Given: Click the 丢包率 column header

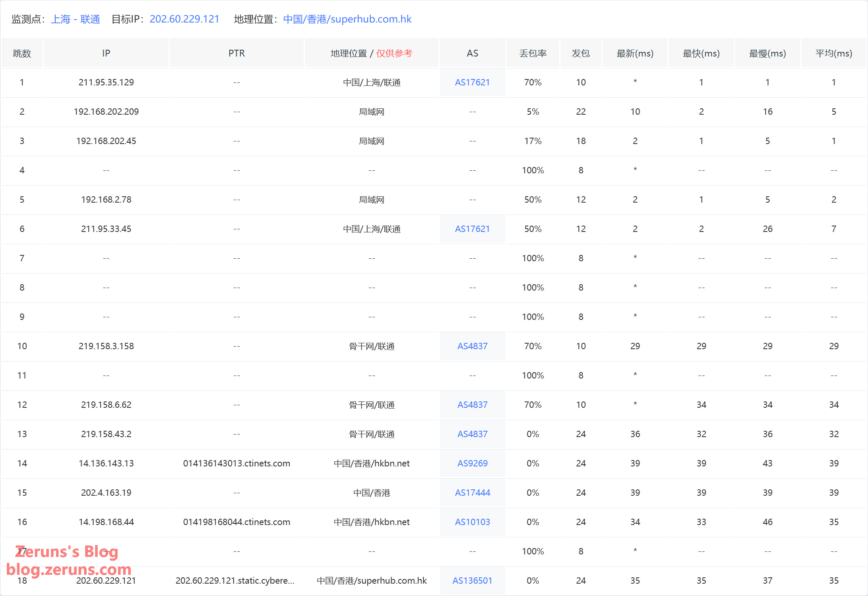Looking at the screenshot, I should pos(533,54).
